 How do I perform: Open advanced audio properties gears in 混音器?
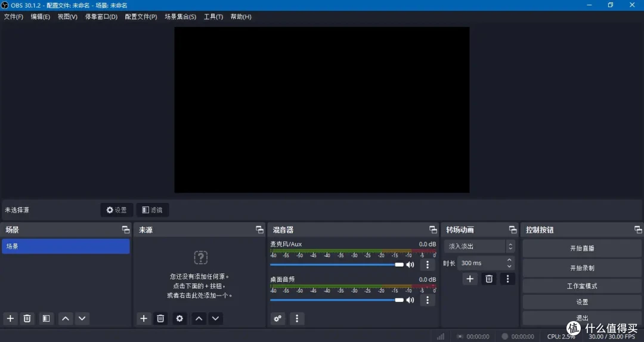278,319
